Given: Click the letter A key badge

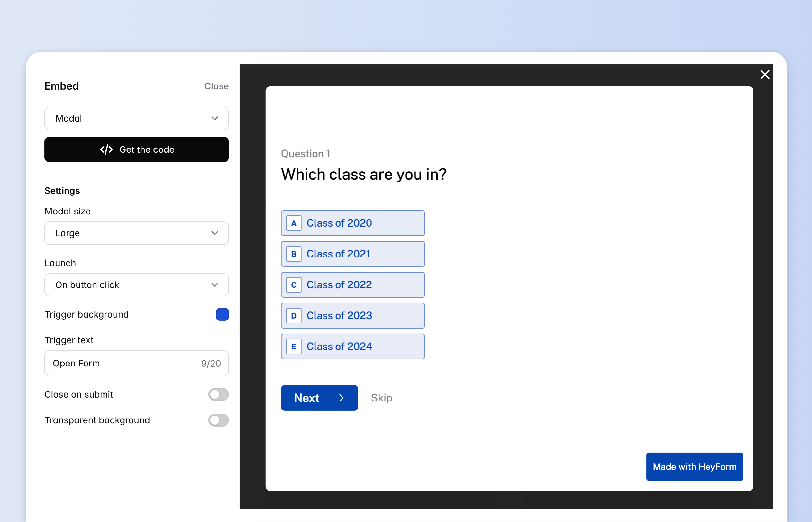Looking at the screenshot, I should click(294, 223).
